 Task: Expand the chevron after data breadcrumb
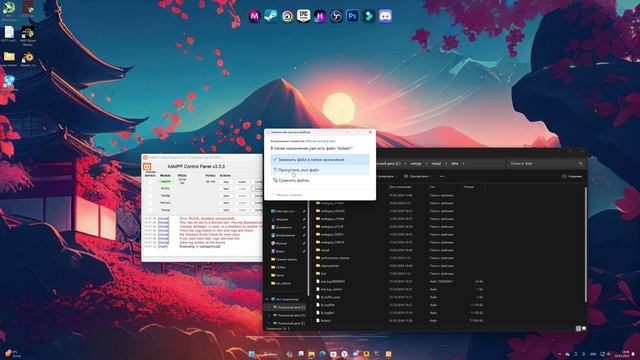click(463, 164)
